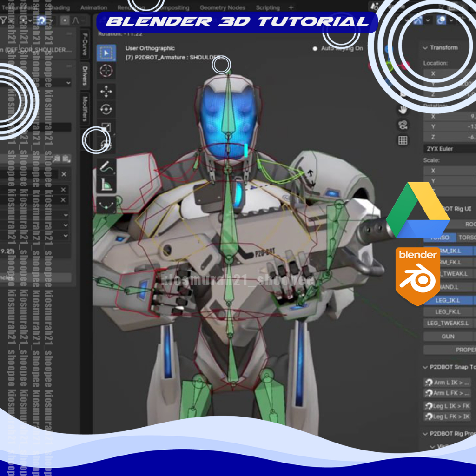Click the hand pan view icon
This screenshot has width=476, height=476.
click(x=403, y=110)
